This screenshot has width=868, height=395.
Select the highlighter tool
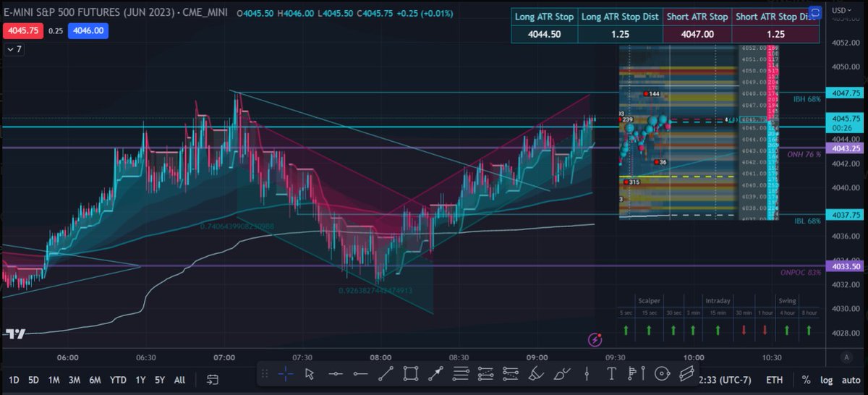pos(536,373)
